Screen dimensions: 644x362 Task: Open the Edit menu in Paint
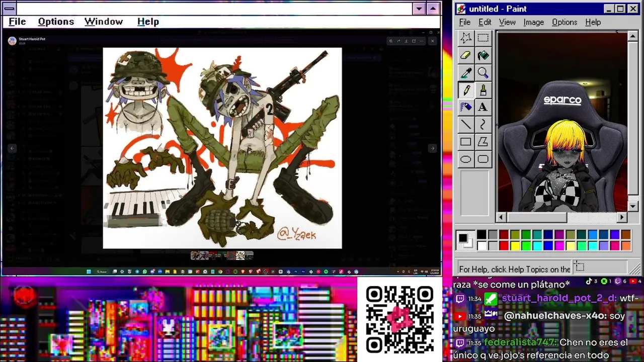tap(485, 22)
